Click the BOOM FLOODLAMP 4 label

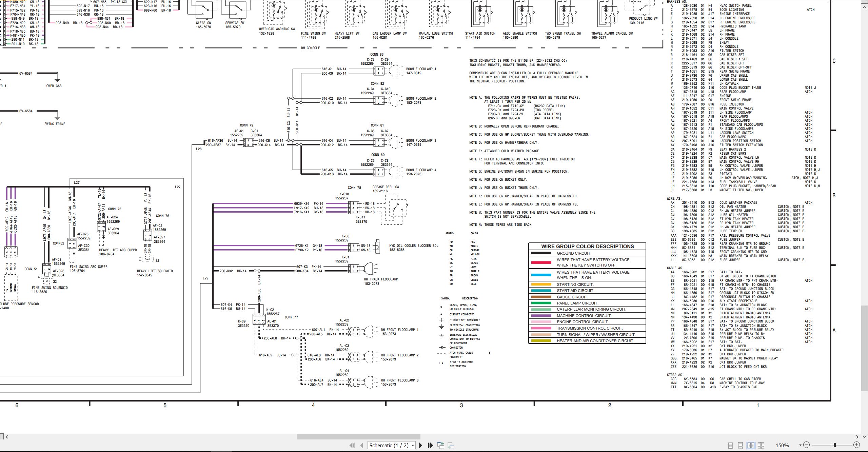[421, 170]
